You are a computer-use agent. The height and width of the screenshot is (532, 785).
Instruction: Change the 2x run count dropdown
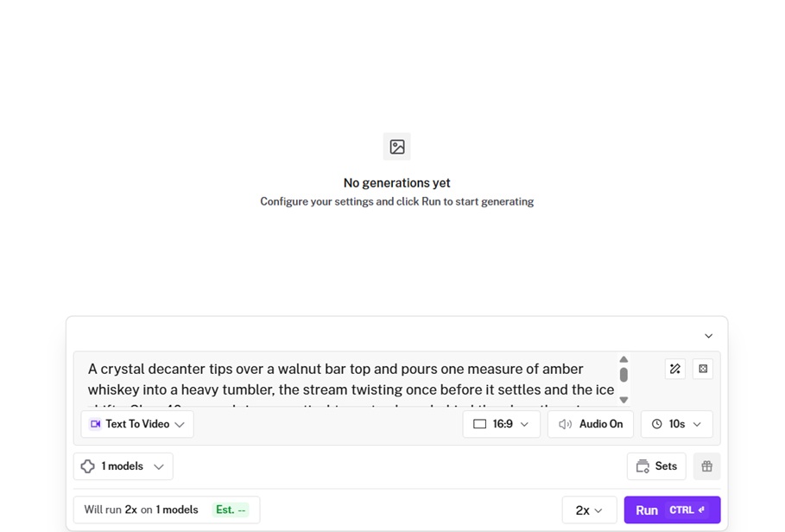pos(589,510)
